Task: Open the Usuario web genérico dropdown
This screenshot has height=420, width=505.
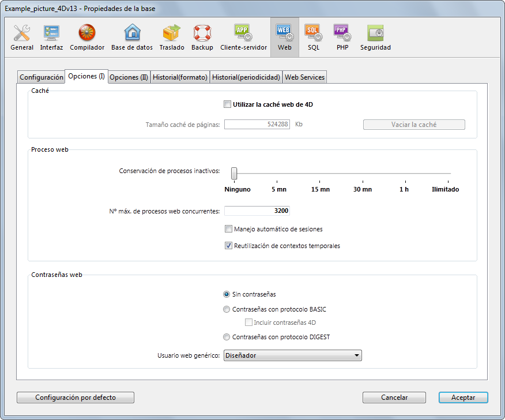Action: [292, 355]
